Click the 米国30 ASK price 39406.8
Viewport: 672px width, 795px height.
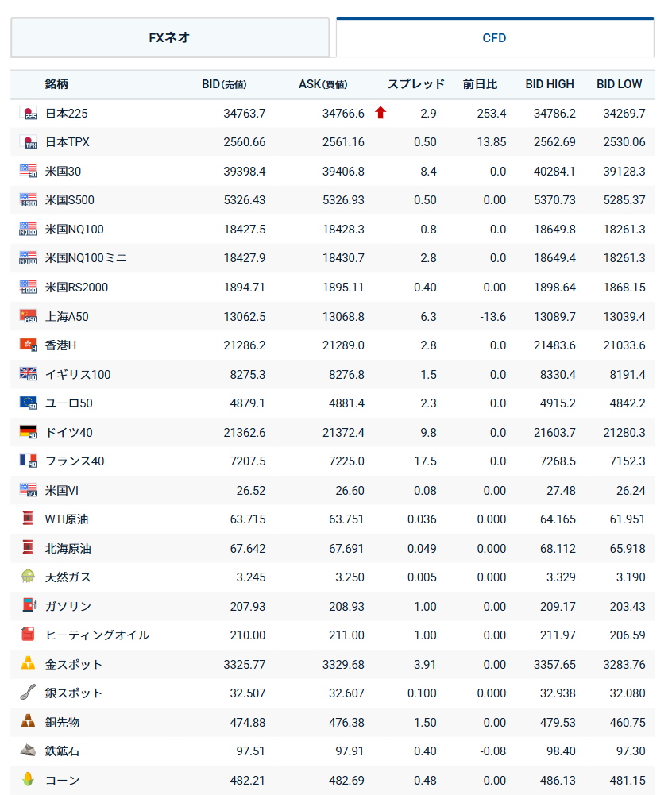click(343, 172)
